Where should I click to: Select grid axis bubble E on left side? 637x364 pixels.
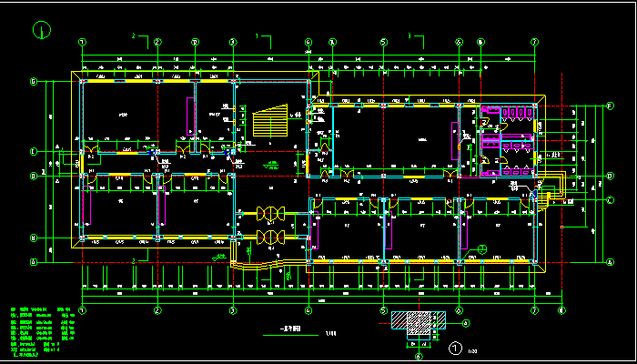(34, 151)
